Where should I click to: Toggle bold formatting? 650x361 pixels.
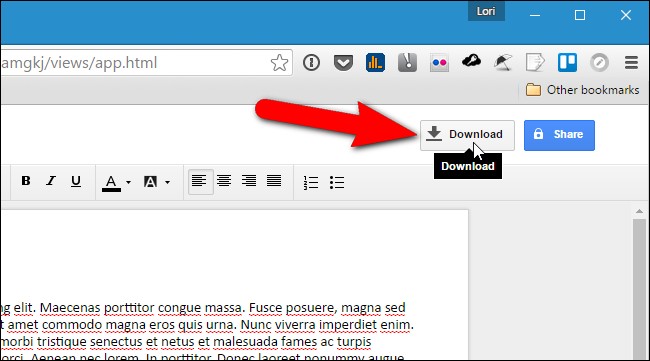pyautogui.click(x=26, y=181)
